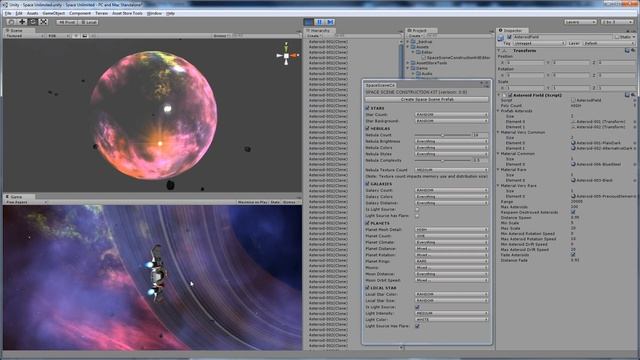Viewport: 640px width, 360px height.
Task: Click the AssetStoreTools folder icon
Action: (413, 63)
